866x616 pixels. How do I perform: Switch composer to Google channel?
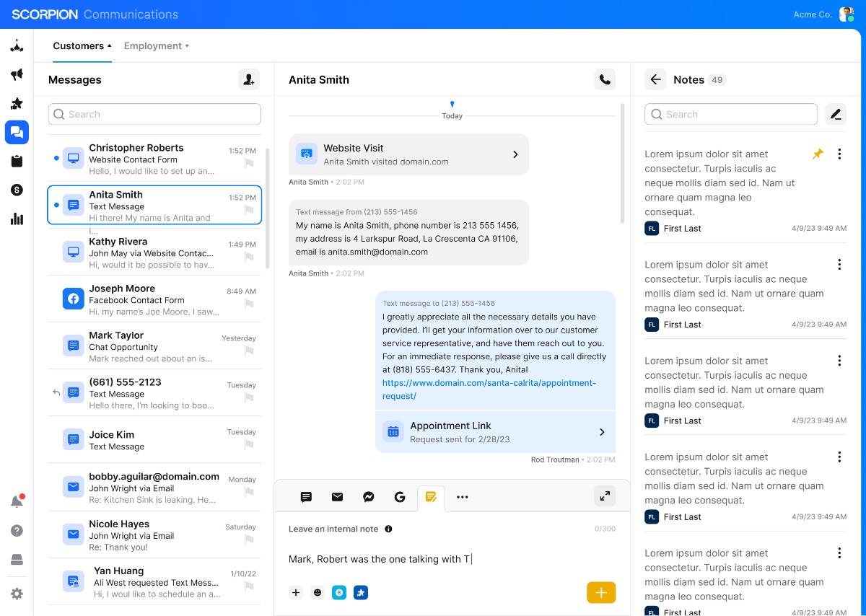[x=400, y=497]
